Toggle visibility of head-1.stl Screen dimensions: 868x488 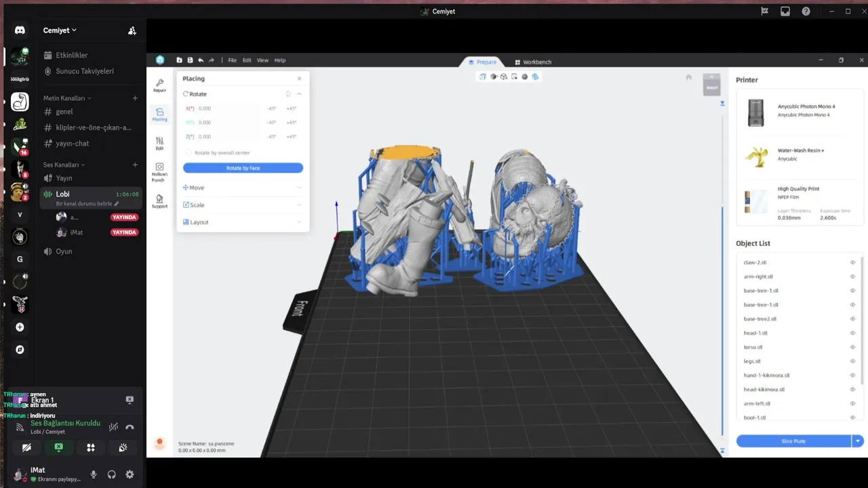(852, 333)
